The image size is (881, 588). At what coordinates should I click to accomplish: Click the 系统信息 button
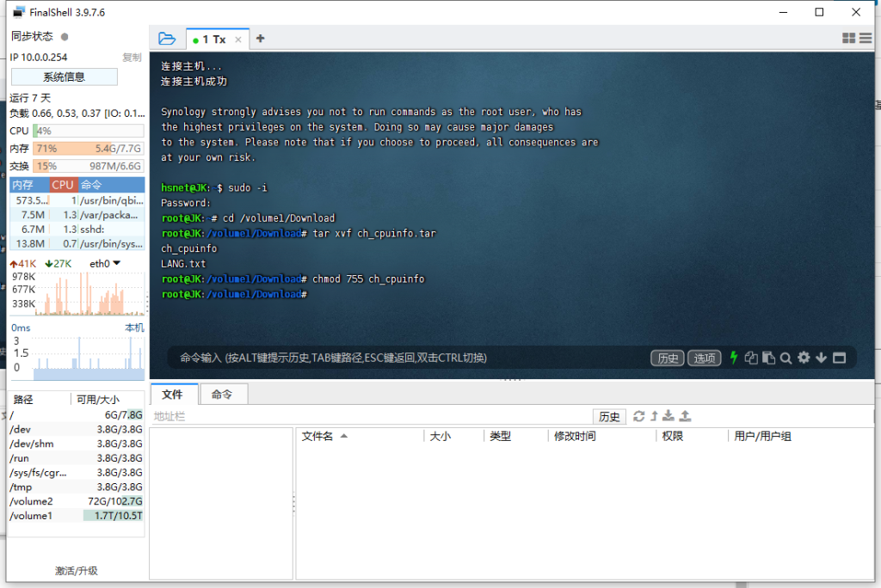tap(64, 77)
